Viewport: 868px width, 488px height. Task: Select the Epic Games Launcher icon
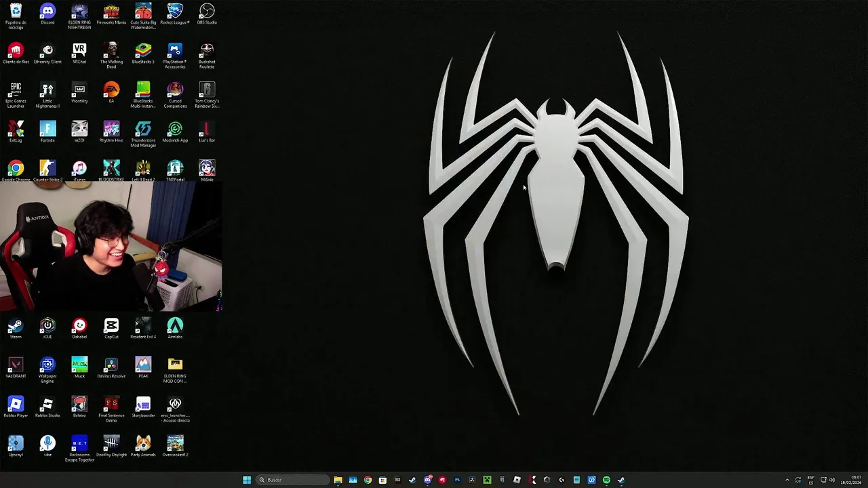(x=16, y=95)
